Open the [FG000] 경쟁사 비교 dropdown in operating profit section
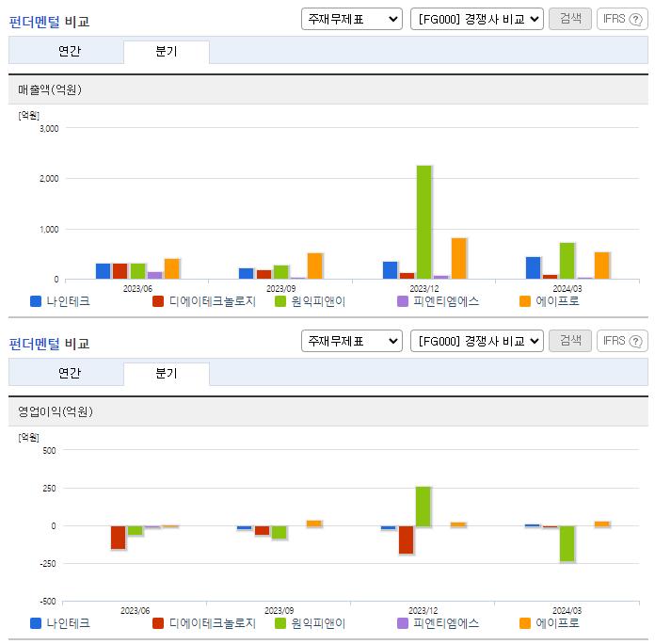The width and height of the screenshot is (655, 644). pos(476,341)
